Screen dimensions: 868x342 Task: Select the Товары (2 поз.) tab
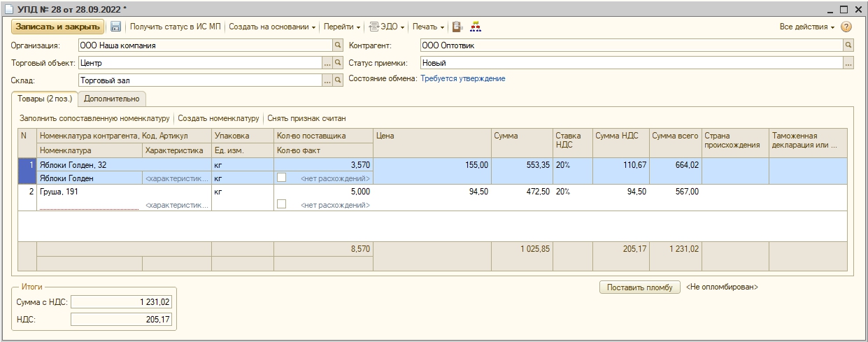(45, 99)
